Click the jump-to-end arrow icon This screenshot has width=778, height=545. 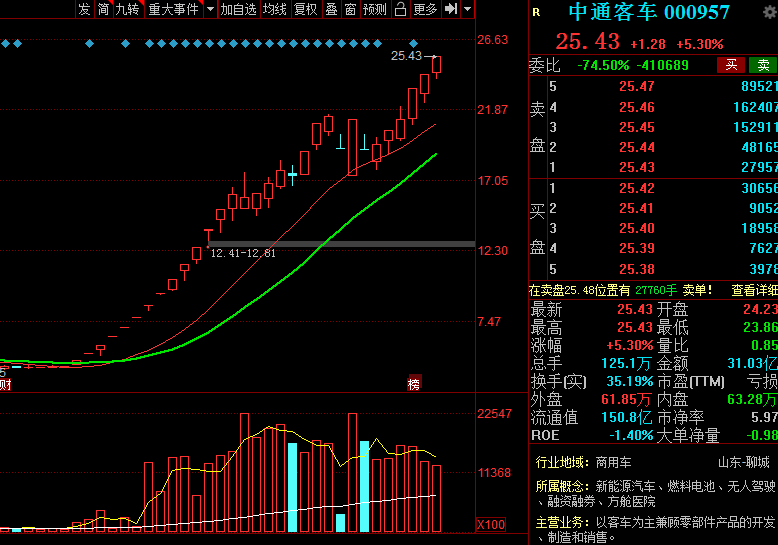[451, 9]
